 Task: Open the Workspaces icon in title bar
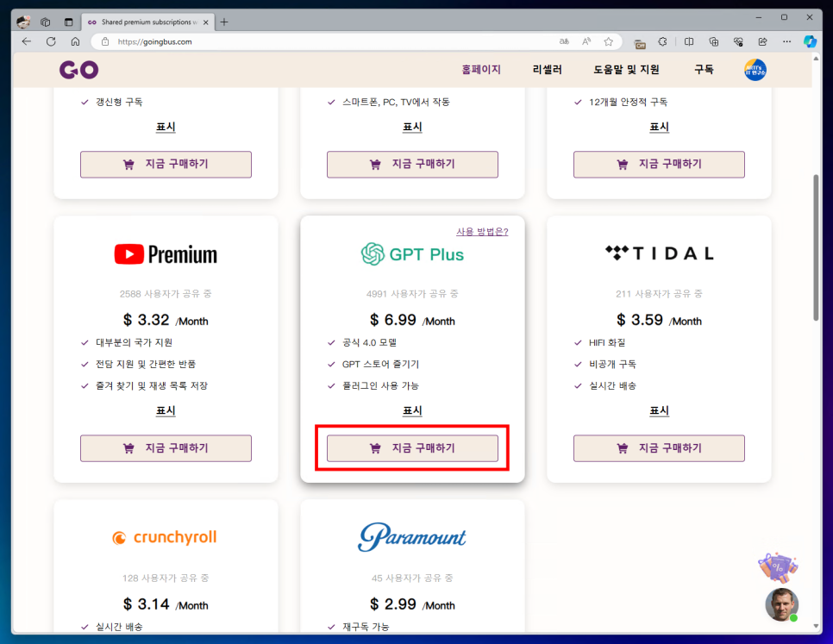(46, 22)
